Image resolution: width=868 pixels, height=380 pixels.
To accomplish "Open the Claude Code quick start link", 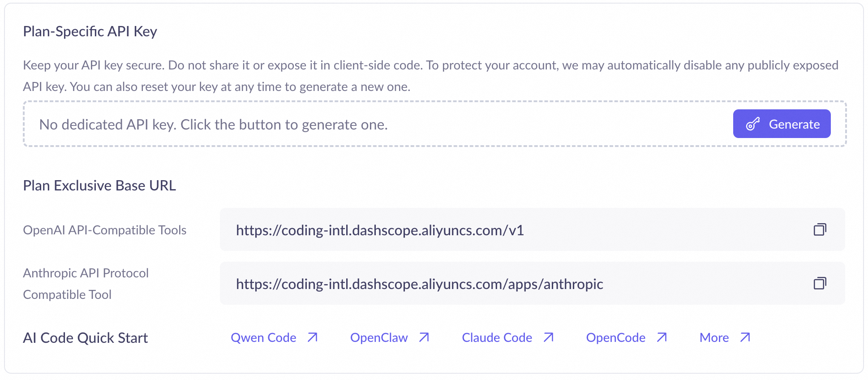I will coord(497,337).
